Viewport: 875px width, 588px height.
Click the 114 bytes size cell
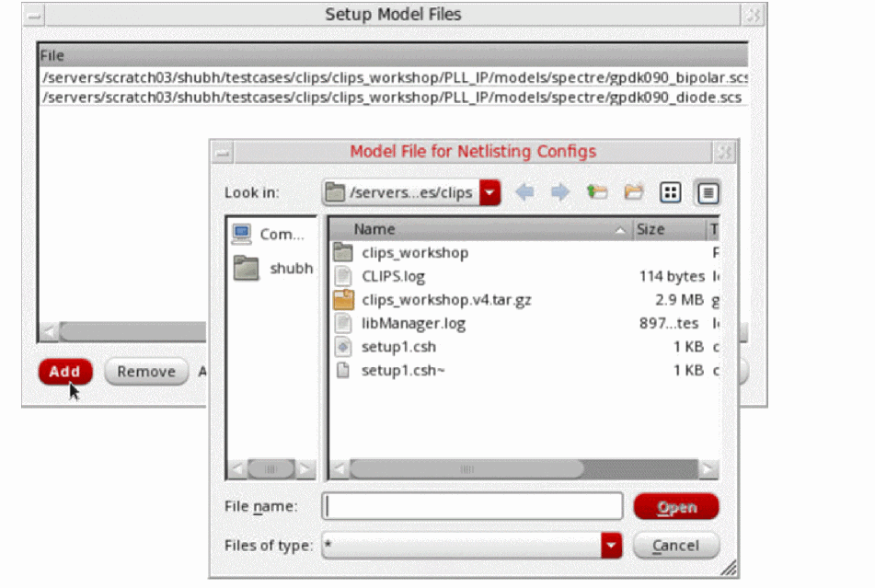point(672,276)
